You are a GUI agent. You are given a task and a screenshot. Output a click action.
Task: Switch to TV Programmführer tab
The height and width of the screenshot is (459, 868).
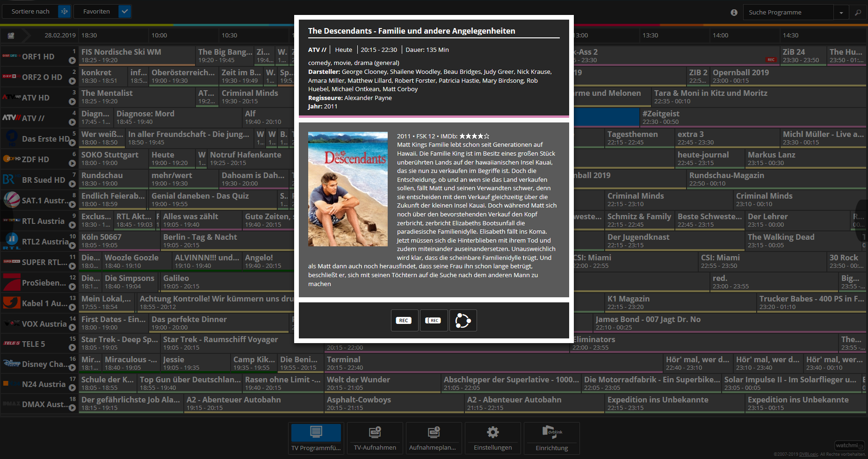pyautogui.click(x=316, y=438)
